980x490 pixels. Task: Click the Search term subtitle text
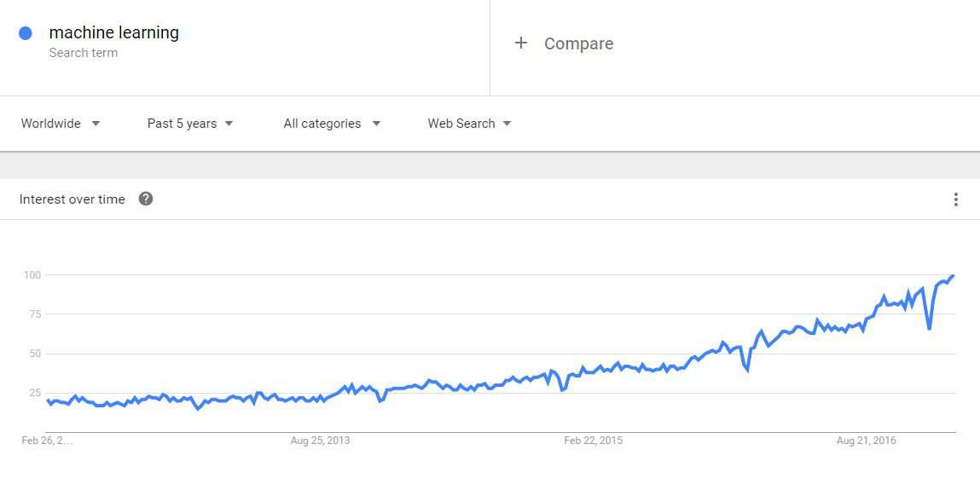coord(84,53)
